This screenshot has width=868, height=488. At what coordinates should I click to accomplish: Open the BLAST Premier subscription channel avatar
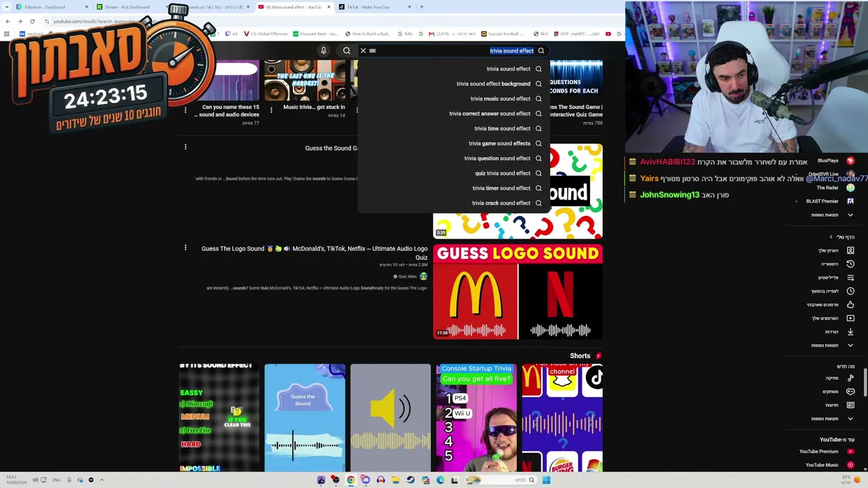point(850,201)
